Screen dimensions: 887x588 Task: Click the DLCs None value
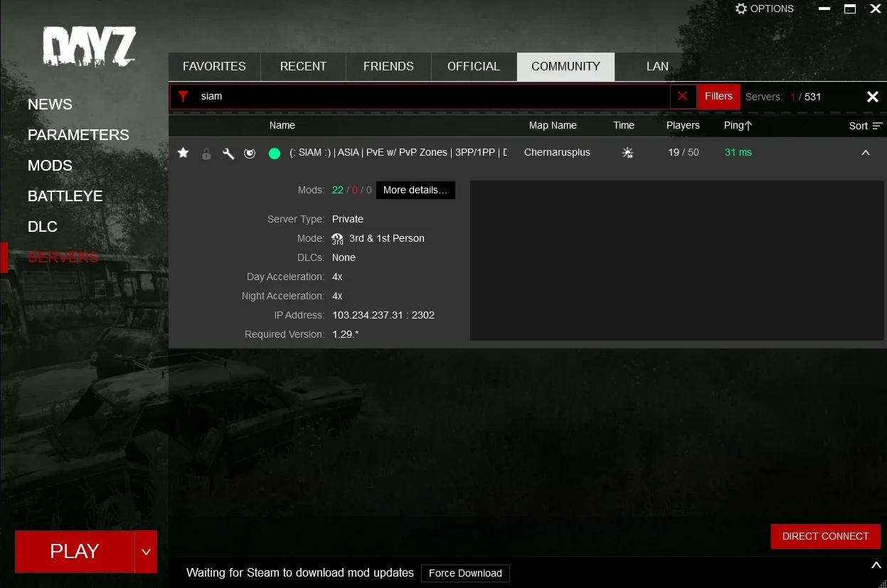(344, 257)
